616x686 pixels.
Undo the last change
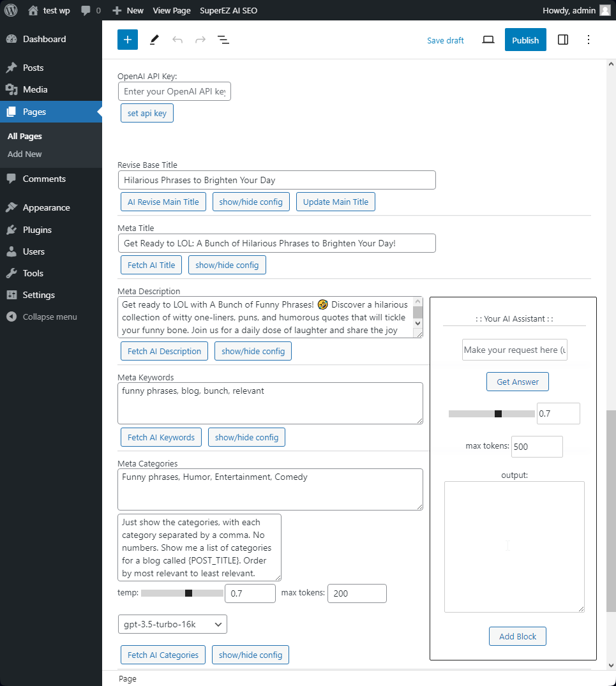click(177, 40)
